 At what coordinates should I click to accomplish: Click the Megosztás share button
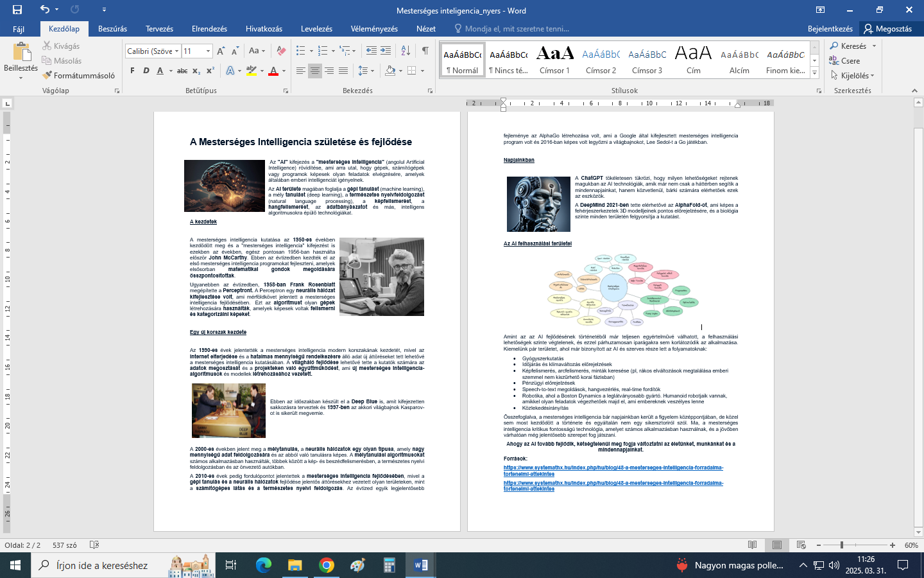(x=887, y=29)
